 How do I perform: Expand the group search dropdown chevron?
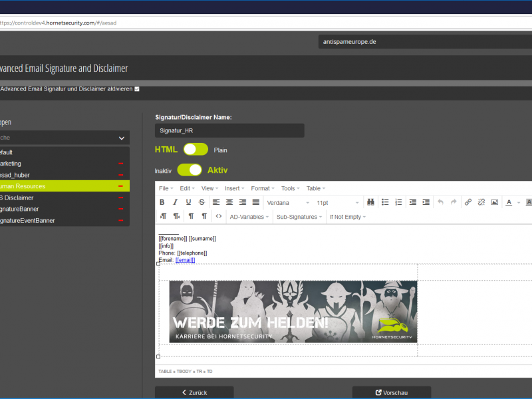pyautogui.click(x=122, y=138)
